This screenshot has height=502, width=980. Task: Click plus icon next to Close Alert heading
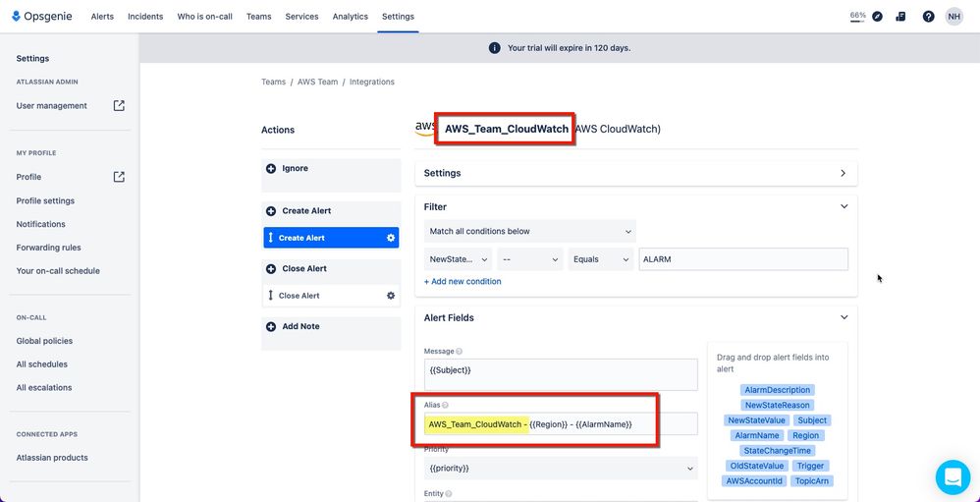[271, 269]
